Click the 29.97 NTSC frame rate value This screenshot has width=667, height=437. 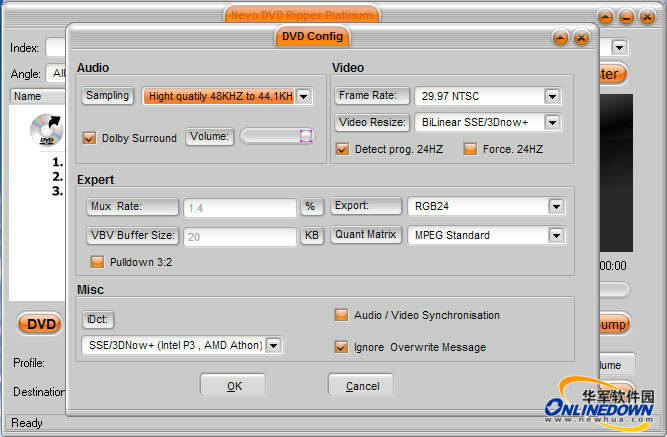(450, 96)
